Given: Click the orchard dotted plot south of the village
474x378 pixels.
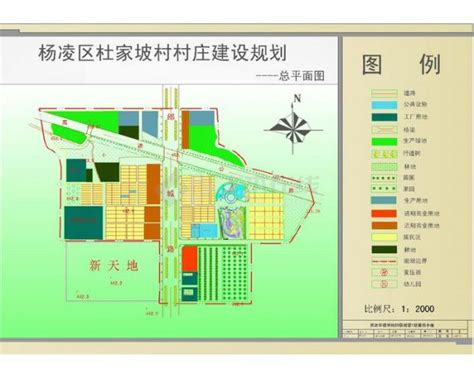Looking at the screenshot, I should 235,273.
